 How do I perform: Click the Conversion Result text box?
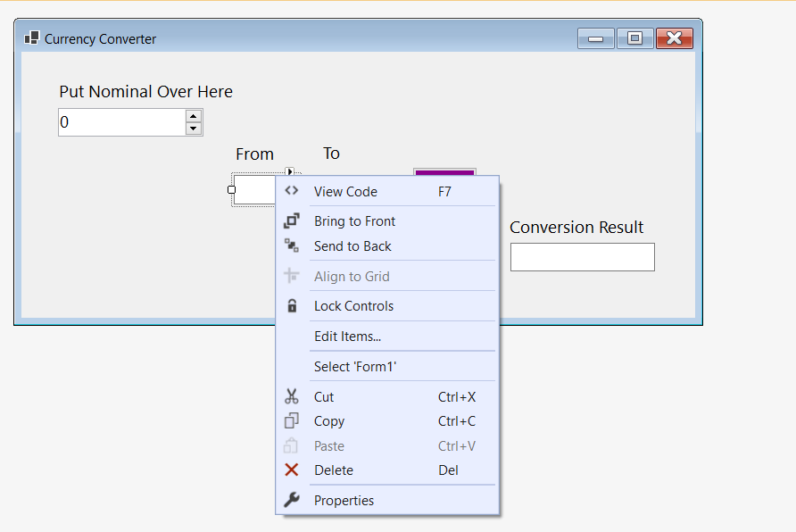[583, 257]
